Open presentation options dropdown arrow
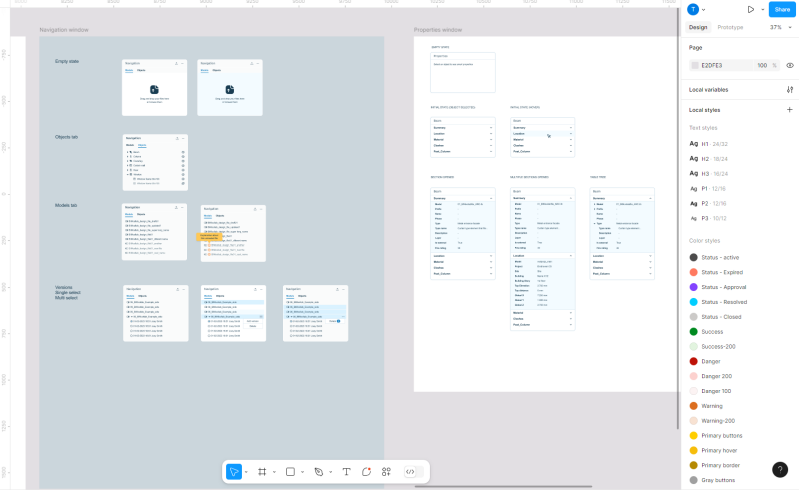 point(762,10)
